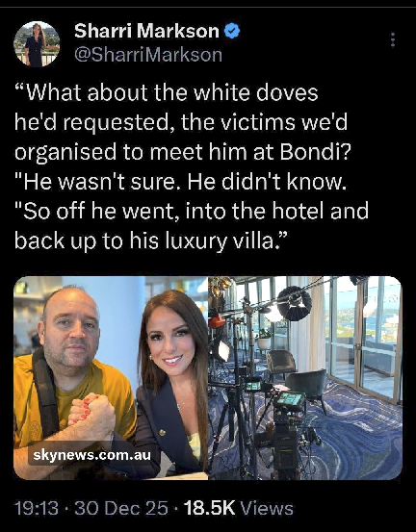This screenshot has width=416, height=532.
Task: Click the tweet line mentioning Bondi
Action: click(182, 152)
